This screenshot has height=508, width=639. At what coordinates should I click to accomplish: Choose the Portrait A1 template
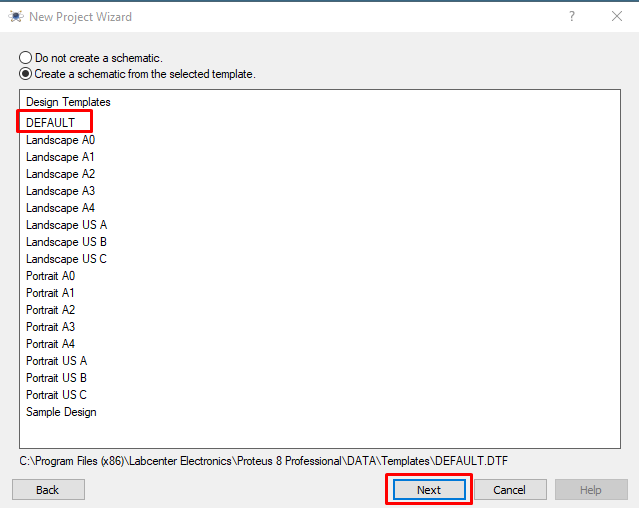(x=50, y=293)
